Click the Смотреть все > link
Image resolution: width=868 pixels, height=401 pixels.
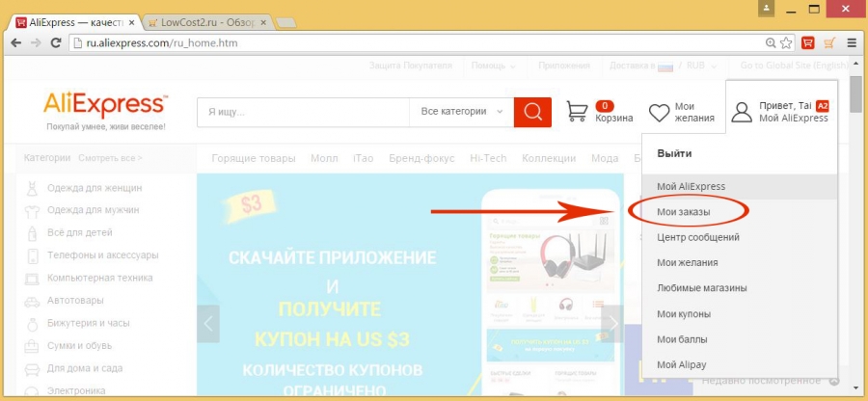pyautogui.click(x=110, y=158)
